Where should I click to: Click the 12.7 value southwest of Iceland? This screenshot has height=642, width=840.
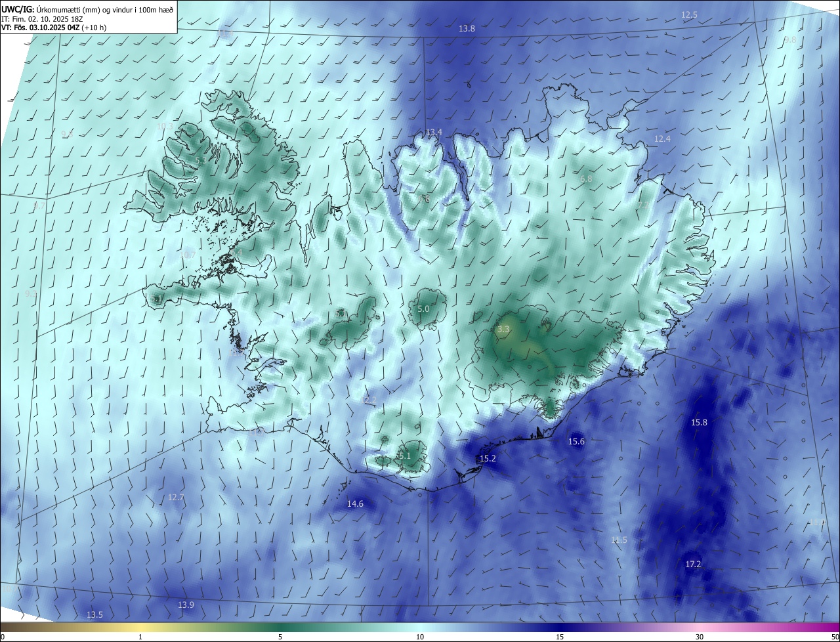pos(176,497)
